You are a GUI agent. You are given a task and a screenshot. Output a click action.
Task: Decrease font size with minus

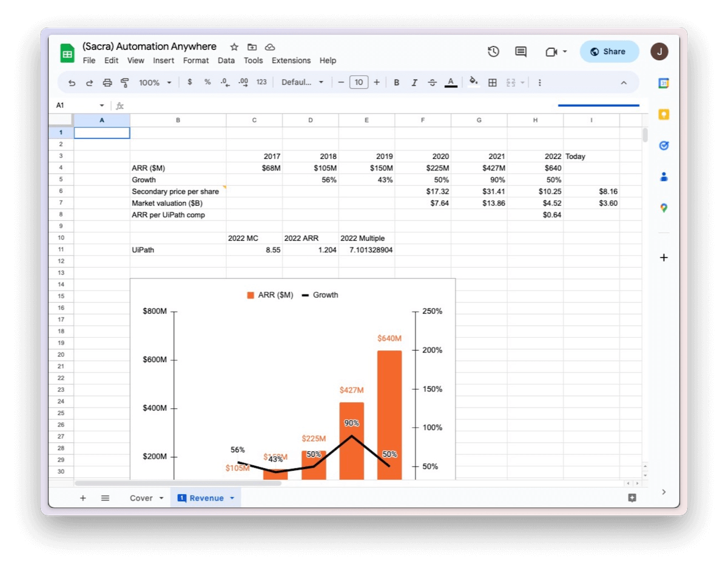[x=341, y=82]
